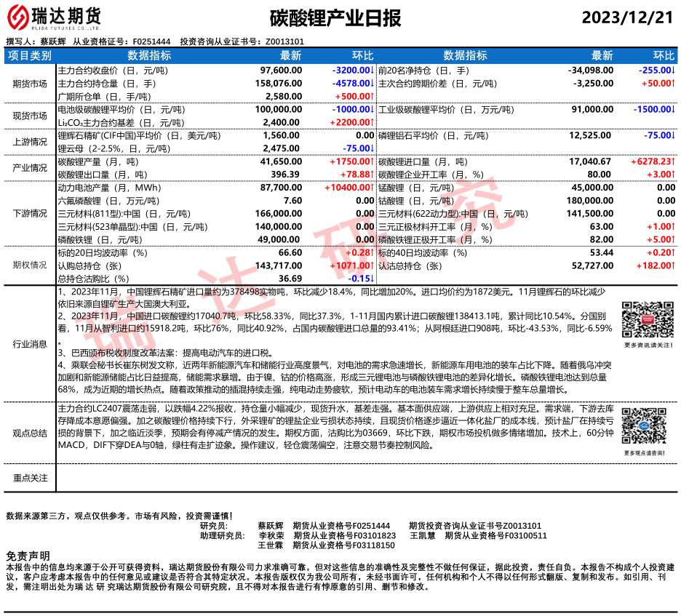Click the blue down arrow after -3200.00
The width and height of the screenshot is (681, 616).
[372, 70]
